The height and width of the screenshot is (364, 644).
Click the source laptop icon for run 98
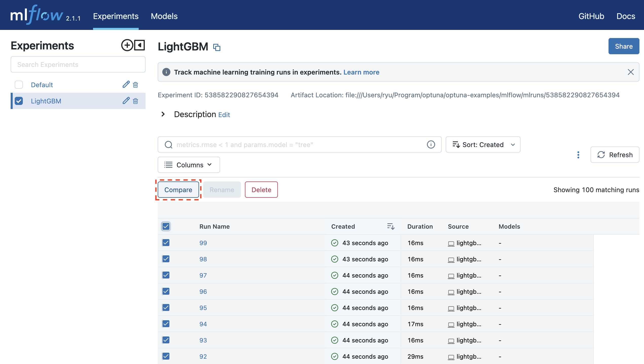point(451,260)
